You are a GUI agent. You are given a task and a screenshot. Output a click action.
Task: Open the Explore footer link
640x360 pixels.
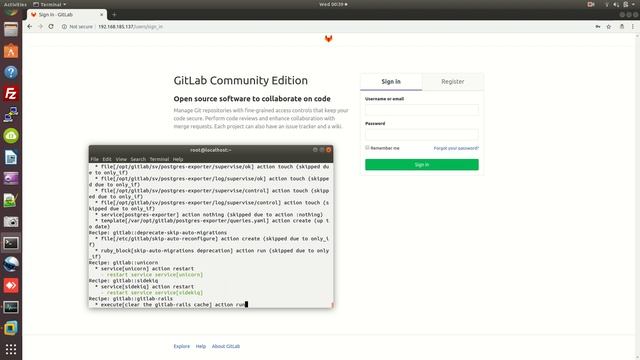click(182, 346)
